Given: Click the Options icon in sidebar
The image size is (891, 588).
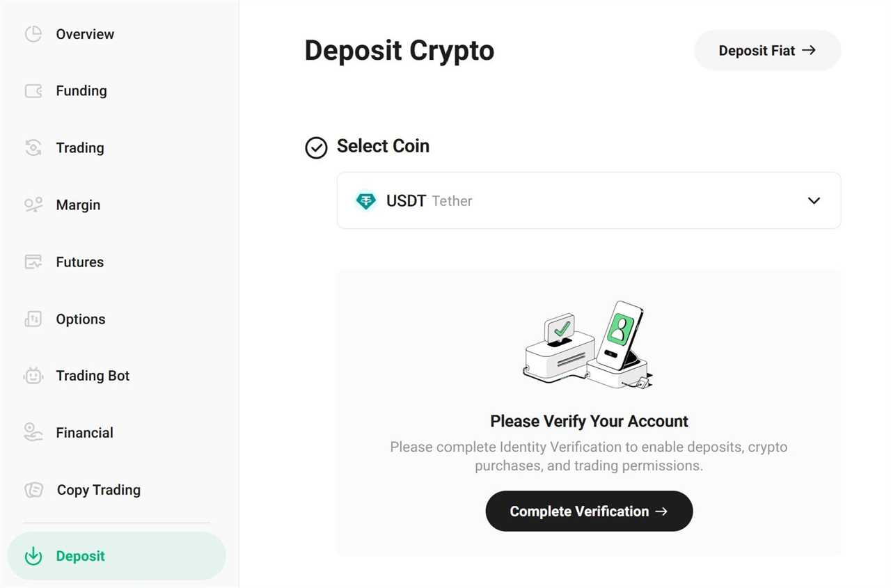Looking at the screenshot, I should coord(33,319).
